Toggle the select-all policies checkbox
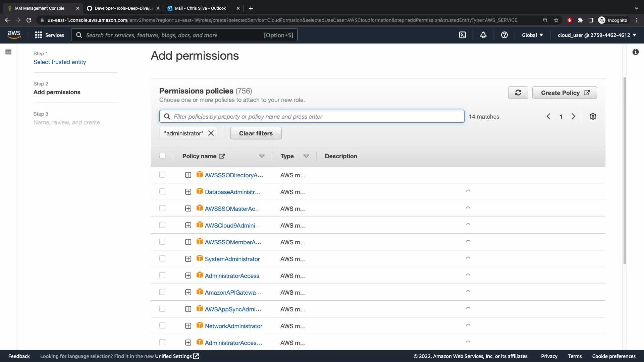 (x=162, y=156)
